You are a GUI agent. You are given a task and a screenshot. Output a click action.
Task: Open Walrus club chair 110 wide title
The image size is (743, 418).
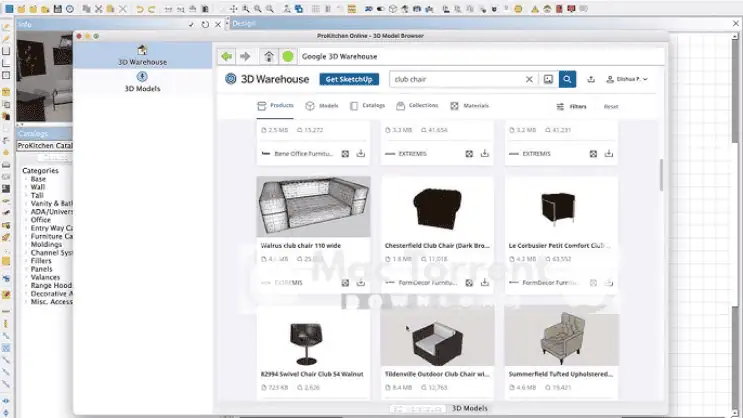pos(300,245)
